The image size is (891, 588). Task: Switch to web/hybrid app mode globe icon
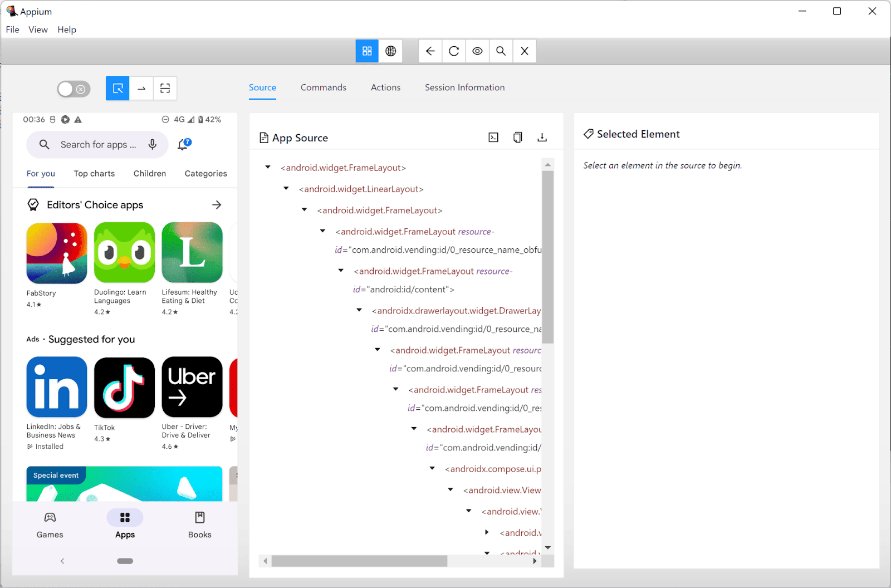point(391,51)
